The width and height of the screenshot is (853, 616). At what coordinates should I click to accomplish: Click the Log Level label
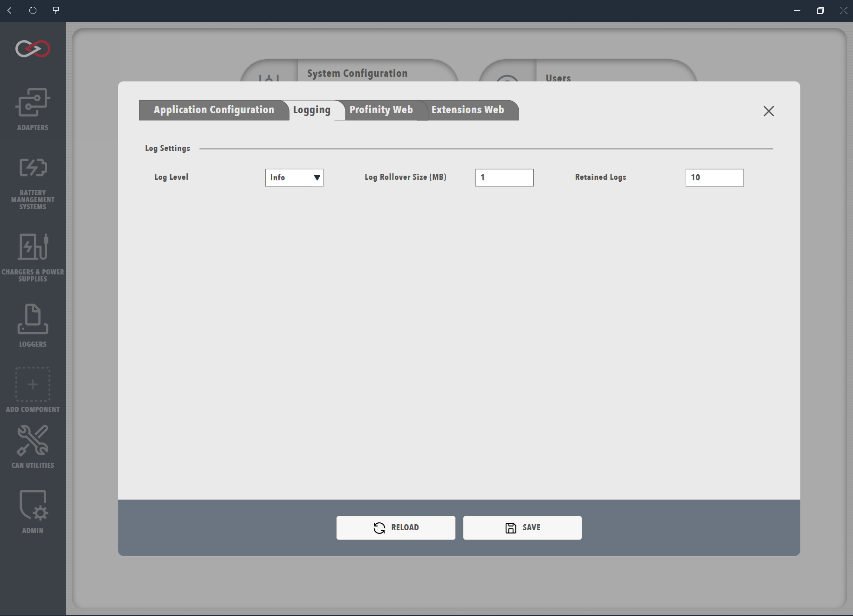[x=171, y=177]
